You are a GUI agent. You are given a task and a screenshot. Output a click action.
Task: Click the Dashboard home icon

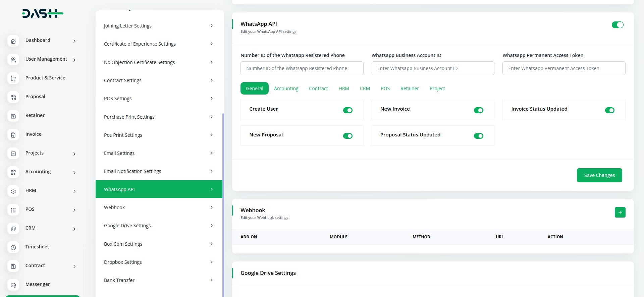click(x=13, y=41)
